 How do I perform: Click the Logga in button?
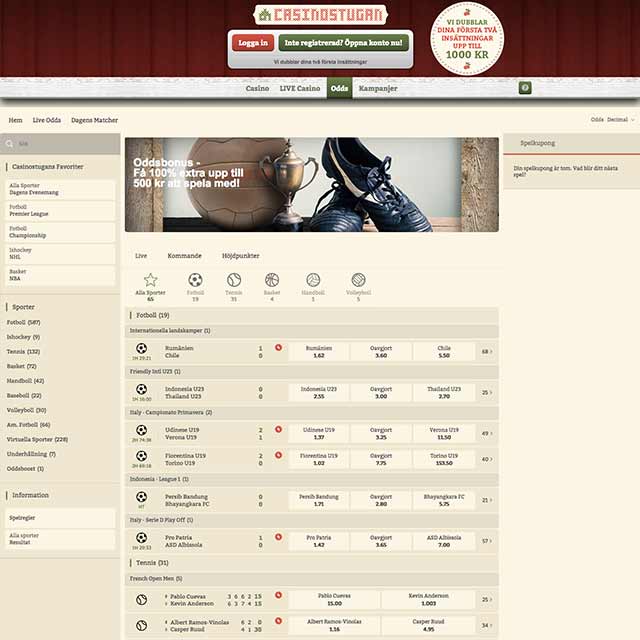coord(252,43)
